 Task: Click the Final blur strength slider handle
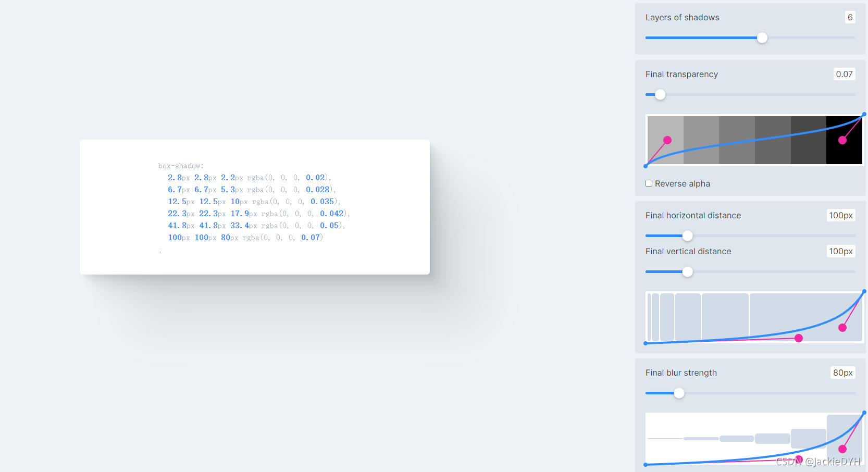(x=679, y=393)
